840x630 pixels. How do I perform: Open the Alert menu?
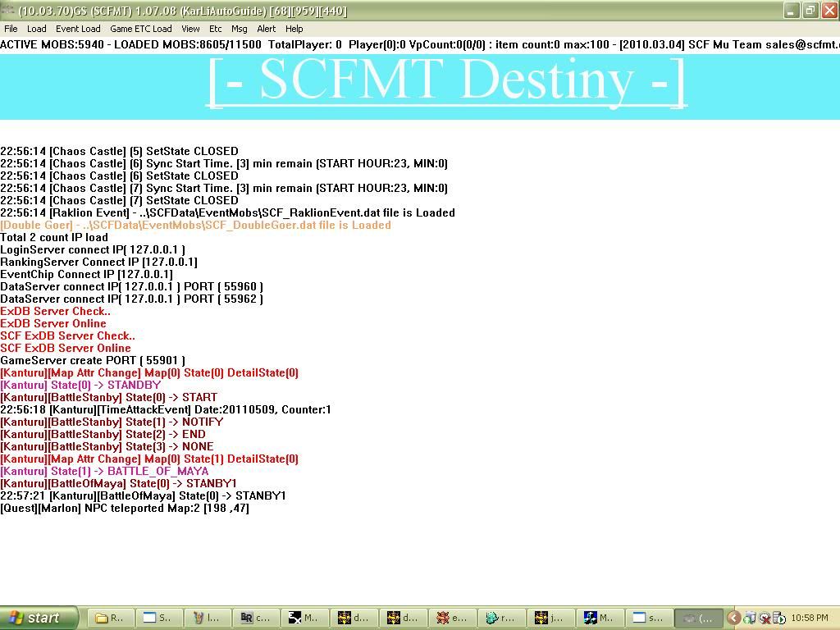pyautogui.click(x=266, y=29)
